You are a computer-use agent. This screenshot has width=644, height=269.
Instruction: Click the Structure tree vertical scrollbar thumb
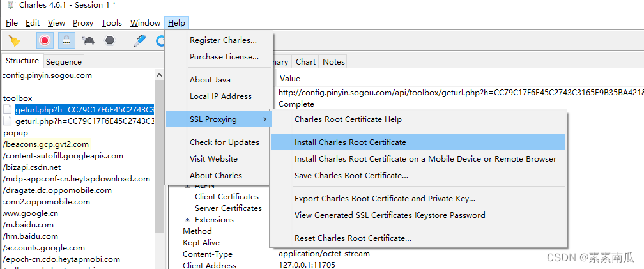click(159, 156)
